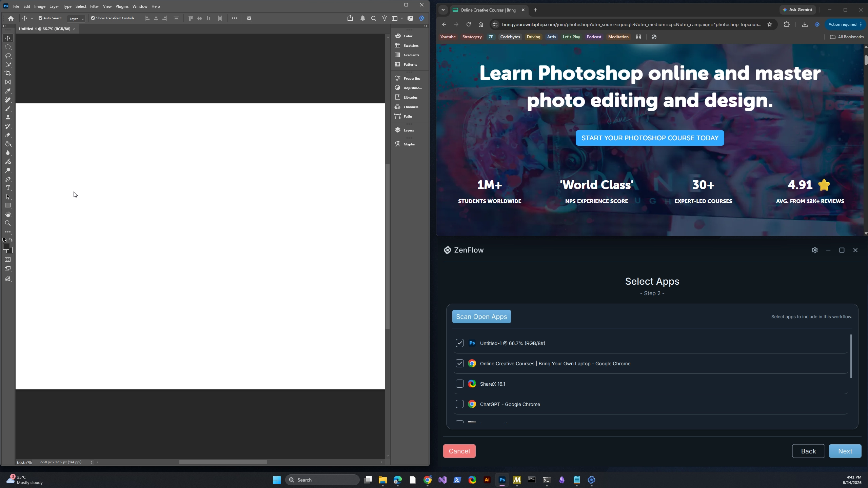868x488 pixels.
Task: Select the Move tool in Photoshop toolbar
Action: pos(8,38)
